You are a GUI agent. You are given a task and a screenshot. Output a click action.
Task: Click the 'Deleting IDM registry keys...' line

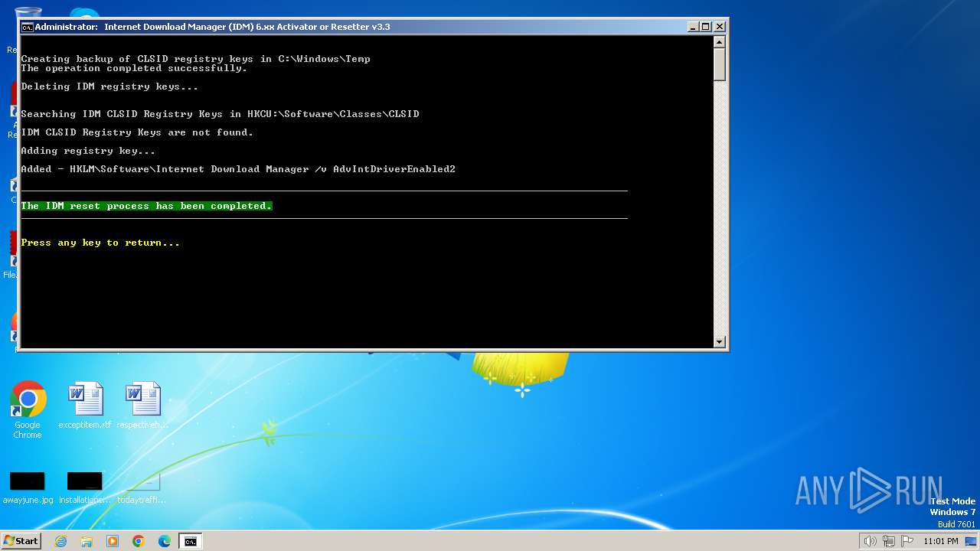[109, 86]
